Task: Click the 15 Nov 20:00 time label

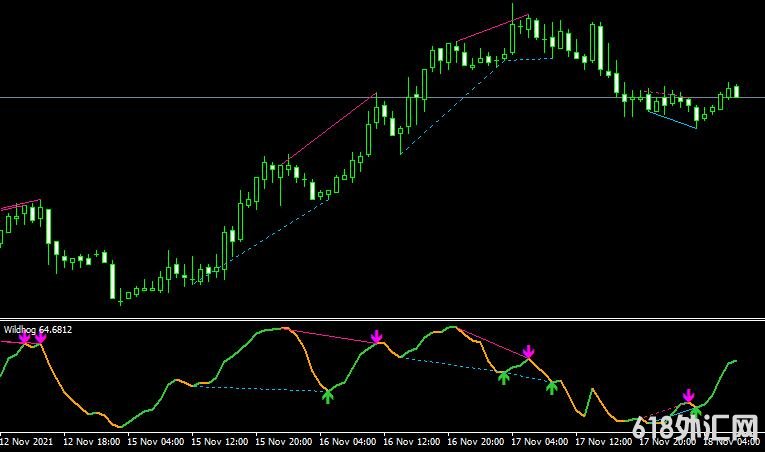Action: coord(283,442)
